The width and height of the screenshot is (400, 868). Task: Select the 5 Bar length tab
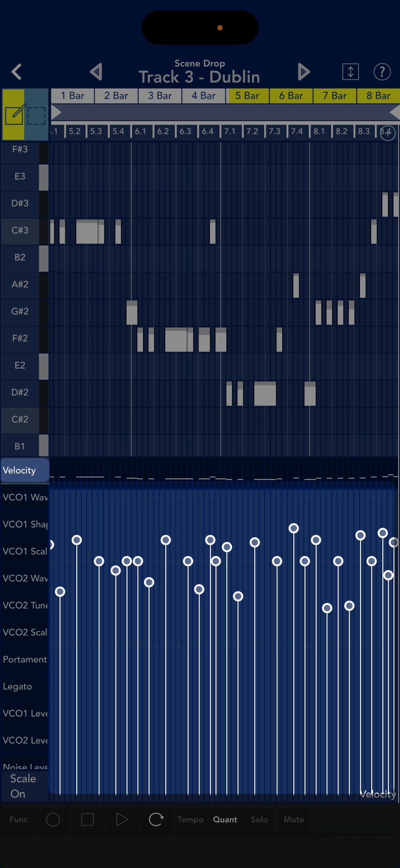pos(248,96)
